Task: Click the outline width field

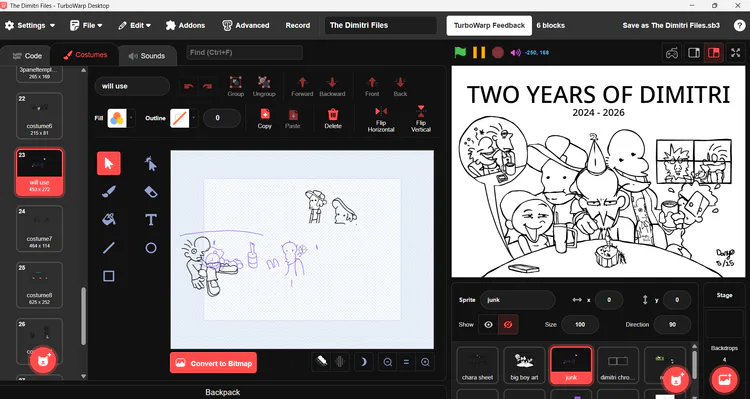Action: pos(221,118)
